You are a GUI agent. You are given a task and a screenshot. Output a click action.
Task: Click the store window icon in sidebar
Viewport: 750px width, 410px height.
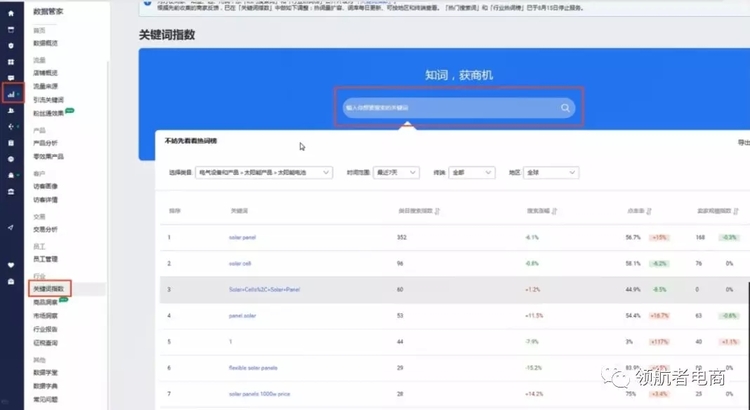pyautogui.click(x=11, y=30)
